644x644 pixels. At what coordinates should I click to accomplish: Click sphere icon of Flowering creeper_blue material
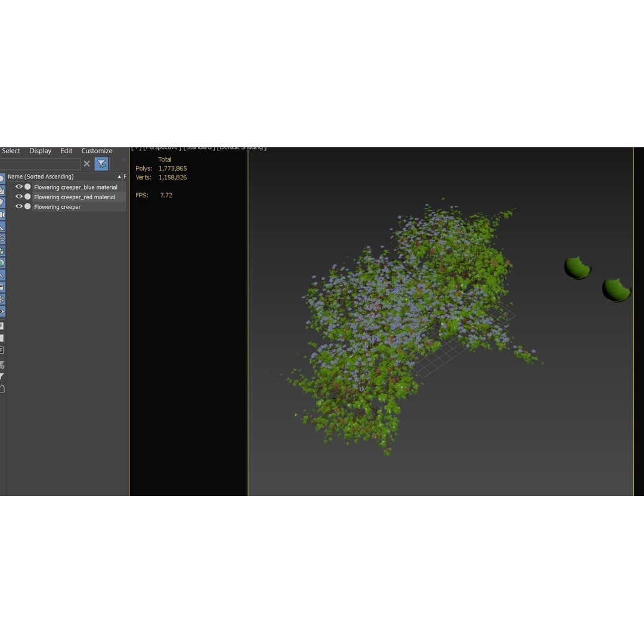(x=27, y=187)
